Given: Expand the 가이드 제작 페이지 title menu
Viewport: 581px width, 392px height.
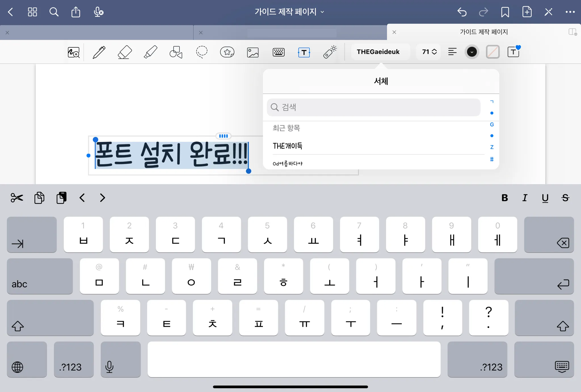Looking at the screenshot, I should tap(289, 12).
